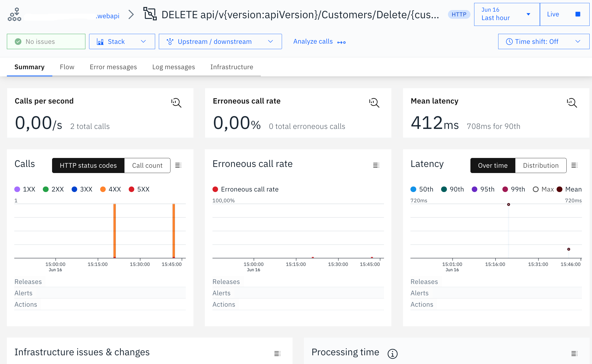Viewport: 592px width, 364px height.
Task: Expand Actions row under Latency chart
Action: [x=496, y=304]
